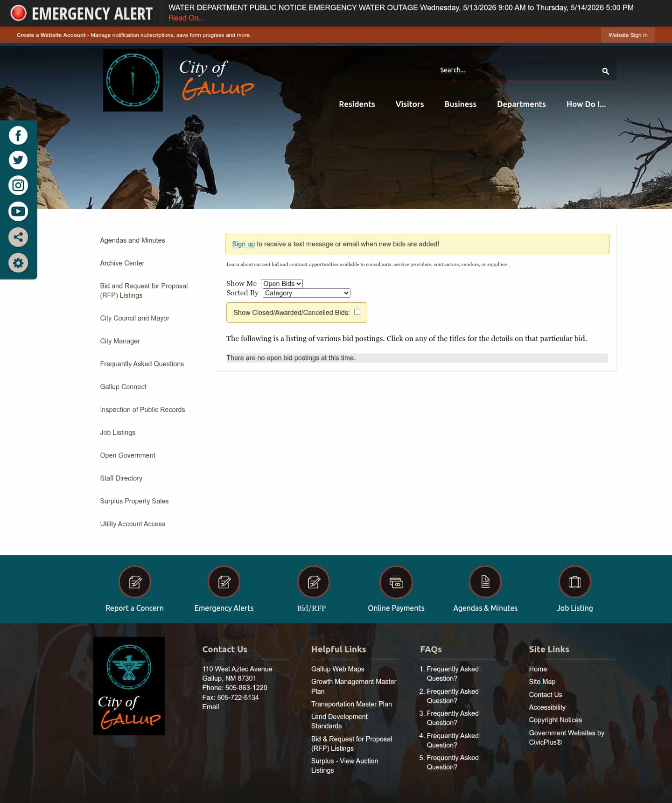The width and height of the screenshot is (672, 803).
Task: Open the Twitter social icon
Action: pos(18,160)
